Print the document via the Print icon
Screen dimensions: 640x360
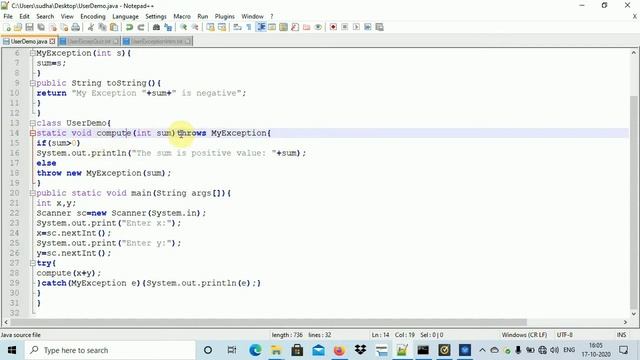coord(76,27)
